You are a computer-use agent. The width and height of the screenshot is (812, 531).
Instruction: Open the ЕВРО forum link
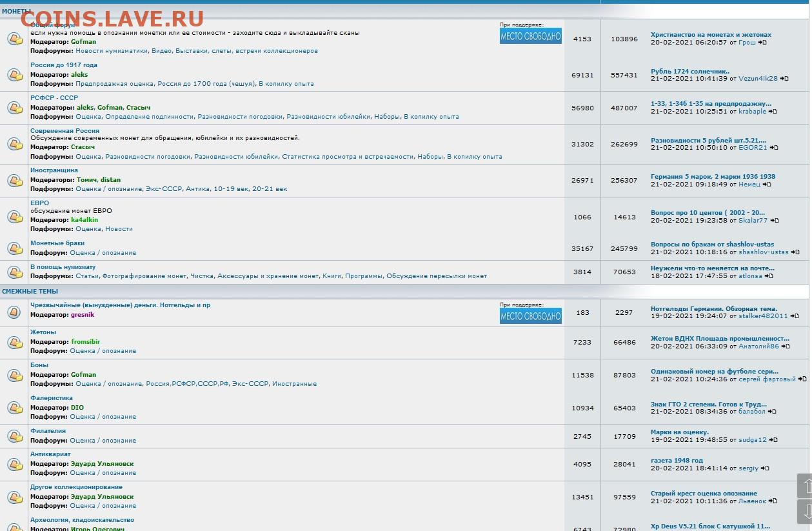(x=39, y=203)
